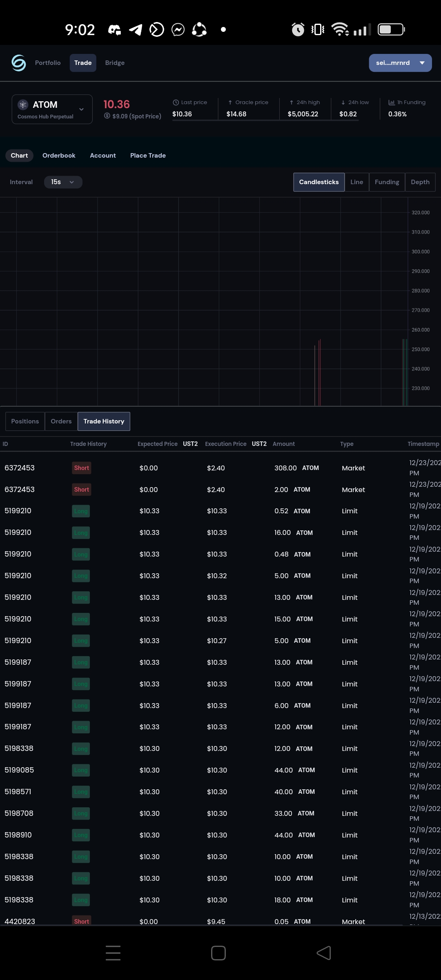This screenshot has height=980, width=441.
Task: Click the Oracle price arrow icon
Action: tap(230, 102)
